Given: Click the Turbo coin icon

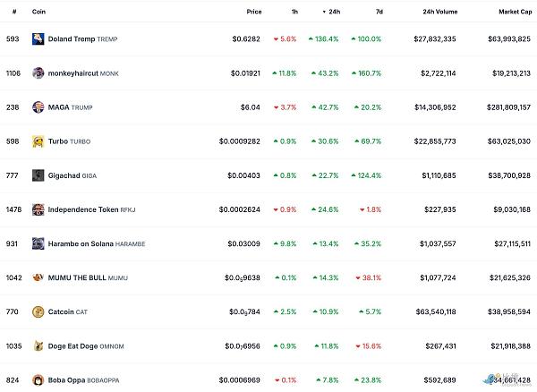Looking at the screenshot, I should [38, 141].
